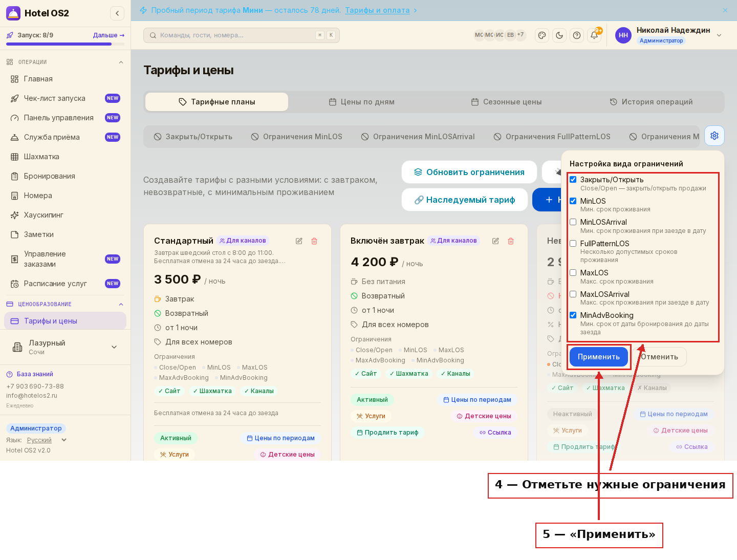Open the Русский language dropdown
Image resolution: width=737 pixels, height=560 pixels.
pos(46,440)
